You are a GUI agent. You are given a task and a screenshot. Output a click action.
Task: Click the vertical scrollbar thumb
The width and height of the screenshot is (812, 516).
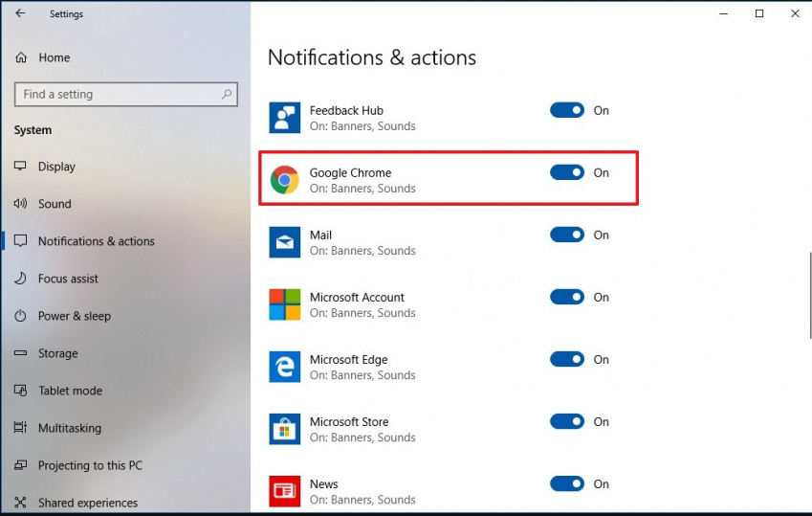pos(809,295)
